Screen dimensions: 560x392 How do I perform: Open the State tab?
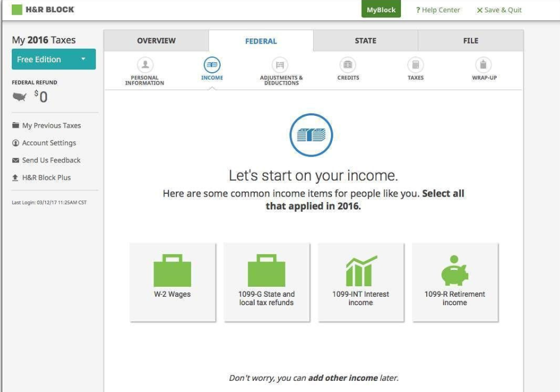366,41
